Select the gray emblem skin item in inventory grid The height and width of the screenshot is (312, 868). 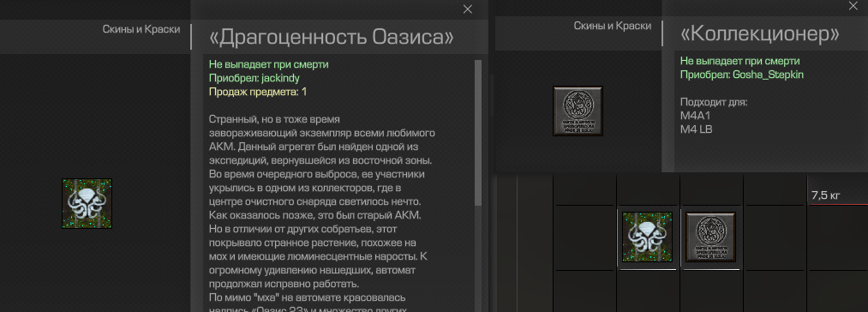point(710,237)
